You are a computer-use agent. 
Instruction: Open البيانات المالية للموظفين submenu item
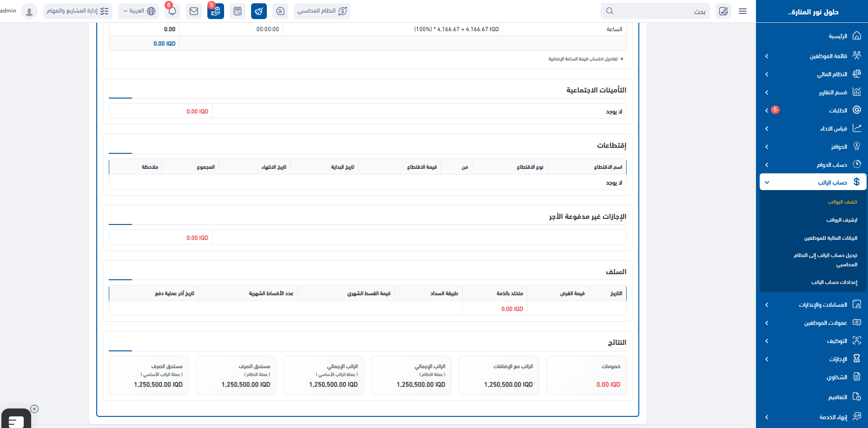pos(831,238)
